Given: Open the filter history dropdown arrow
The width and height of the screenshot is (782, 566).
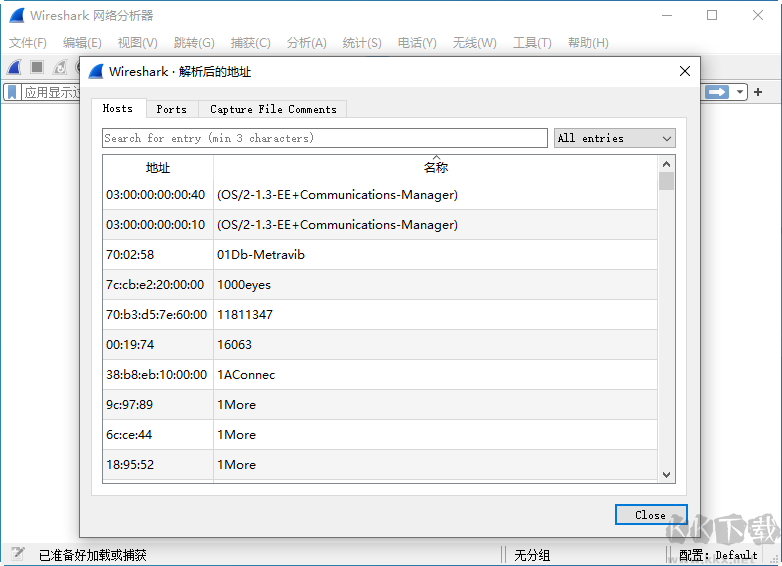Looking at the screenshot, I should tap(740, 92).
